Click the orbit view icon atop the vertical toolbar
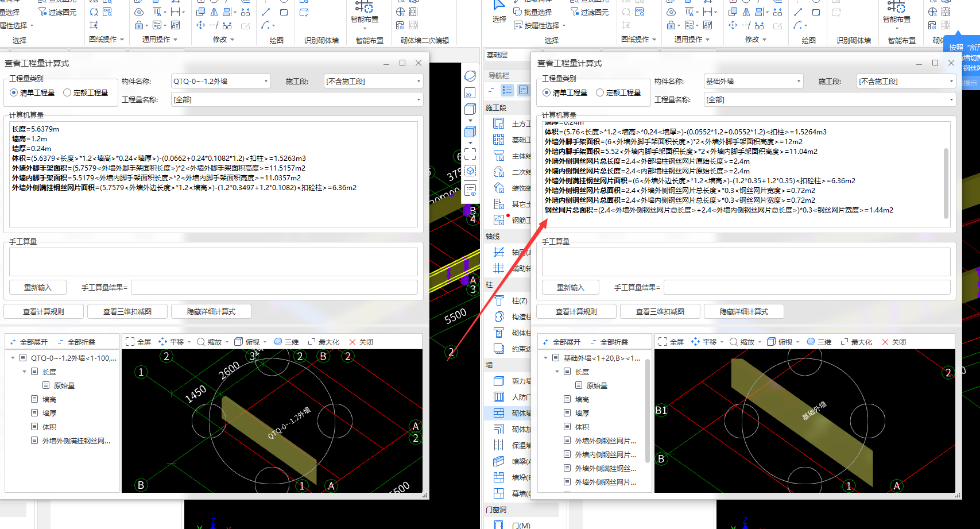980x529 pixels. click(470, 76)
